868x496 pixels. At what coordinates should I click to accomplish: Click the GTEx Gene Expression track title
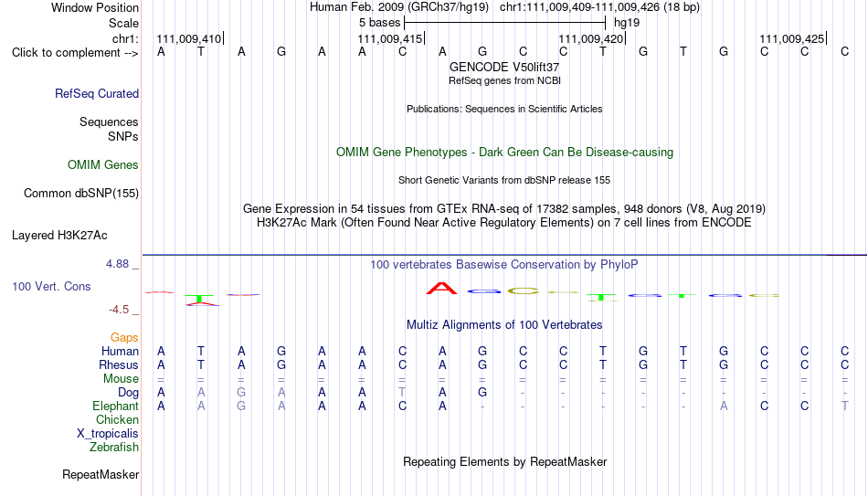click(504, 208)
